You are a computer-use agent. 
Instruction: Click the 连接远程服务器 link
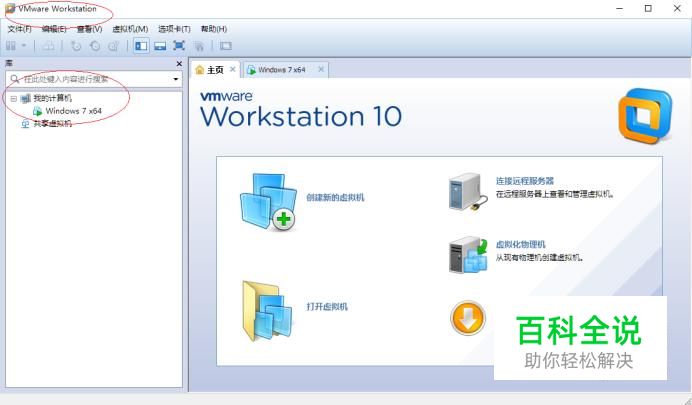click(x=525, y=181)
